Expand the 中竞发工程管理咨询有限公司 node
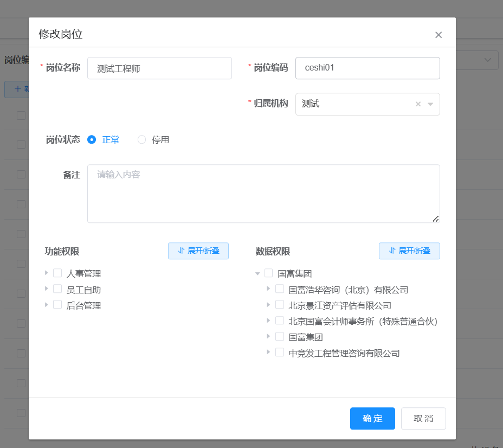The width and height of the screenshot is (503, 448). (269, 352)
